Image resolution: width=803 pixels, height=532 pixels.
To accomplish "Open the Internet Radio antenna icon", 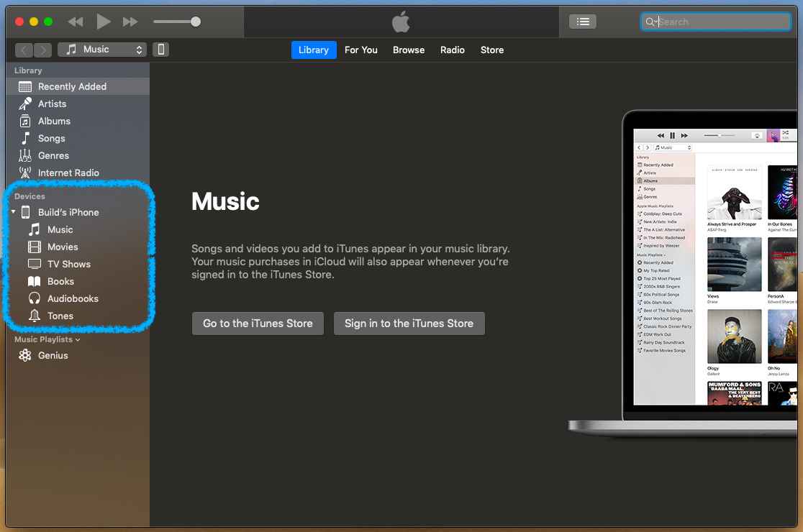I will [x=25, y=173].
